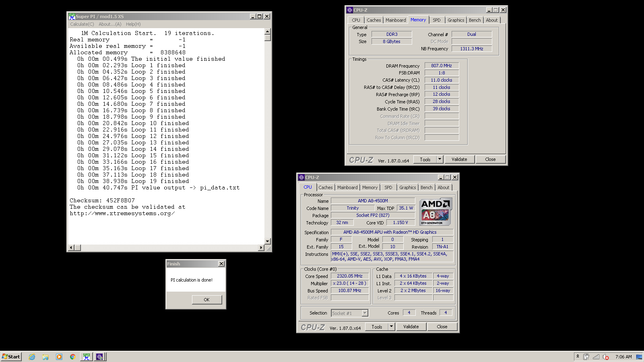The image size is (644, 362).
Task: Expand Tools dropdown arrow in the processor CPU-Z window
Action: 391,327
